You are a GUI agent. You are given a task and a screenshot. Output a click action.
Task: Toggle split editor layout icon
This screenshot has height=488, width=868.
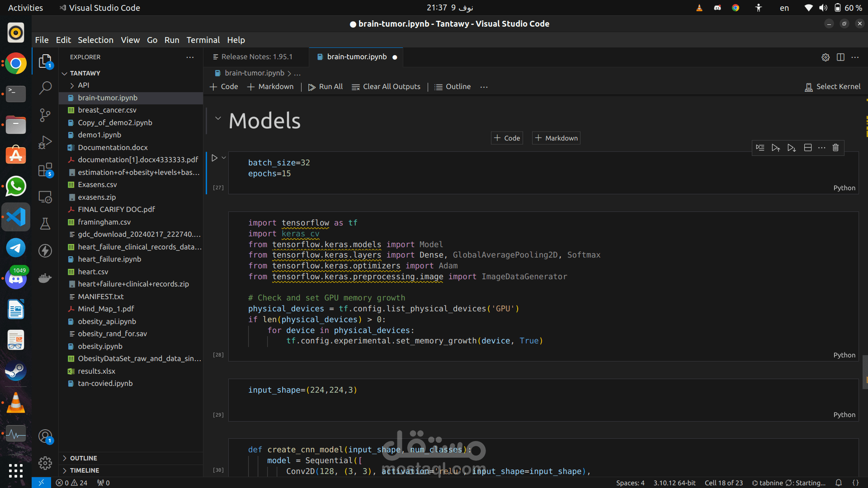[840, 57]
